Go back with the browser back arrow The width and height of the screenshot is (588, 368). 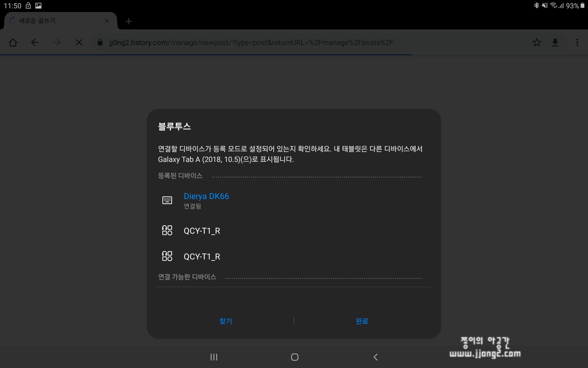35,42
